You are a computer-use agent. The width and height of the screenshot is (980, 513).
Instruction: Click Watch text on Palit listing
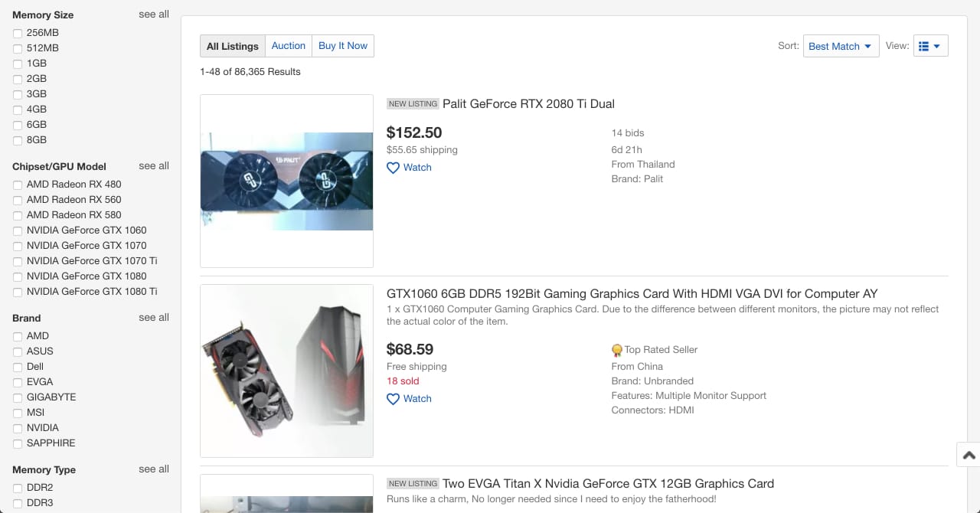pyautogui.click(x=417, y=168)
